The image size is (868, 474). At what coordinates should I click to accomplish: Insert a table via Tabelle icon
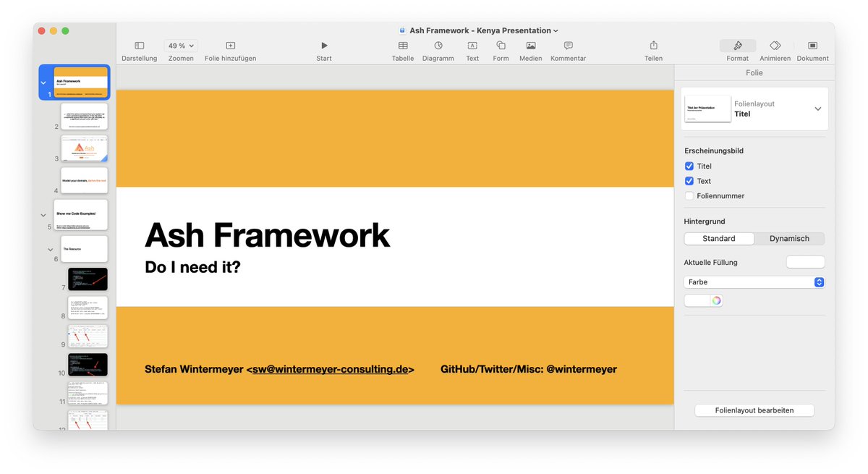pyautogui.click(x=403, y=46)
